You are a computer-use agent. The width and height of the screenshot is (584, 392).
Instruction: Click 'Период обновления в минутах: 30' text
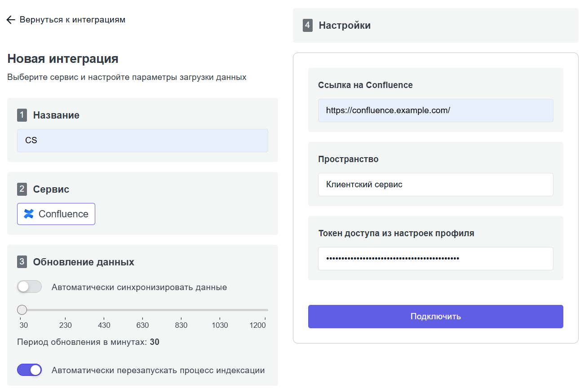point(88,342)
